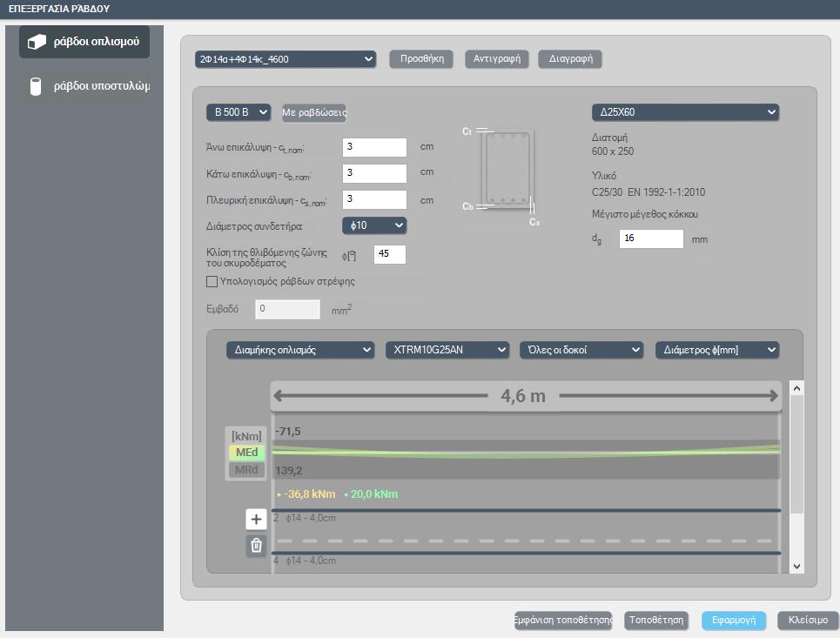Open the Όλες οι δοκοί dropdown

[581, 350]
